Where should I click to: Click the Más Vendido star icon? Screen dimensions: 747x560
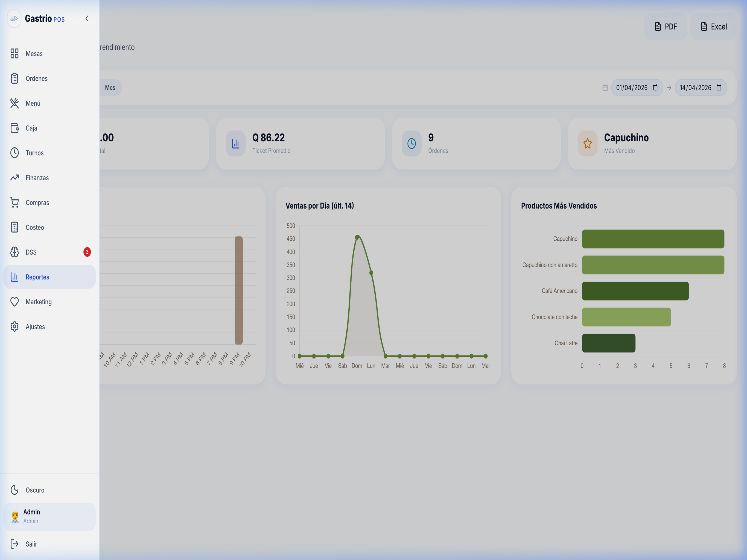click(588, 144)
